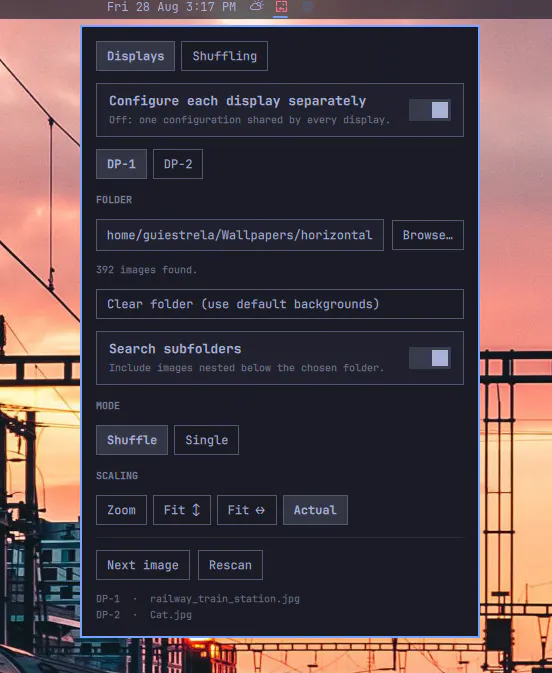Viewport: 552px width, 673px height.
Task: Set scaling to Fit horizontally
Action: tap(247, 510)
